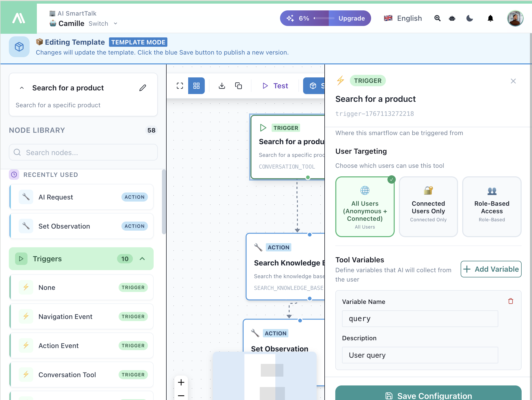Select the All Users targeting option
Viewport: 532px width, 400px height.
[365, 207]
